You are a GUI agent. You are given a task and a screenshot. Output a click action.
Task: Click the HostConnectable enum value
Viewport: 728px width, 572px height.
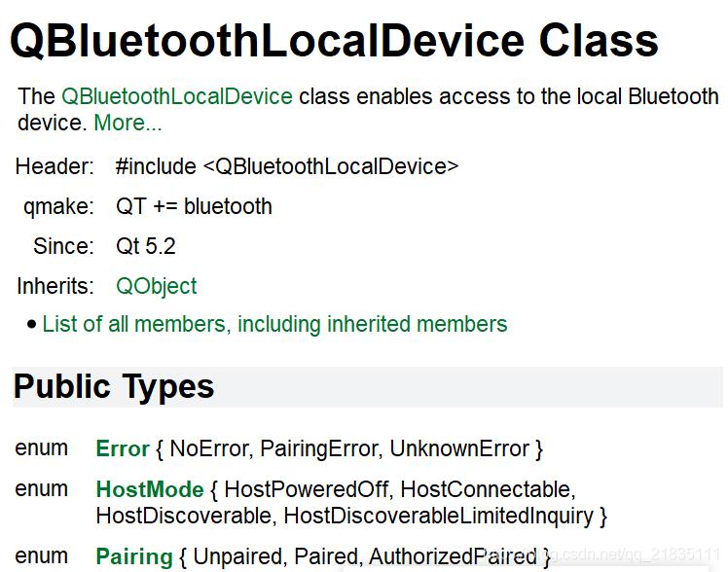pyautogui.click(x=485, y=489)
